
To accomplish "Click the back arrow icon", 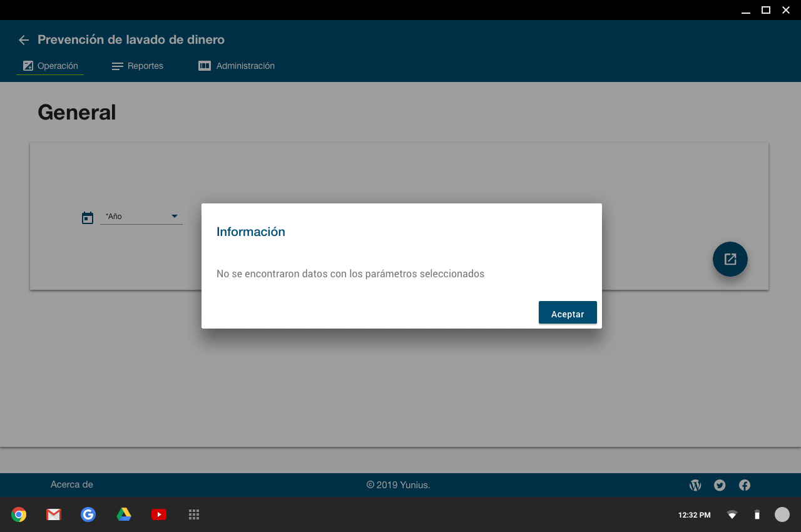I will 24,40.
